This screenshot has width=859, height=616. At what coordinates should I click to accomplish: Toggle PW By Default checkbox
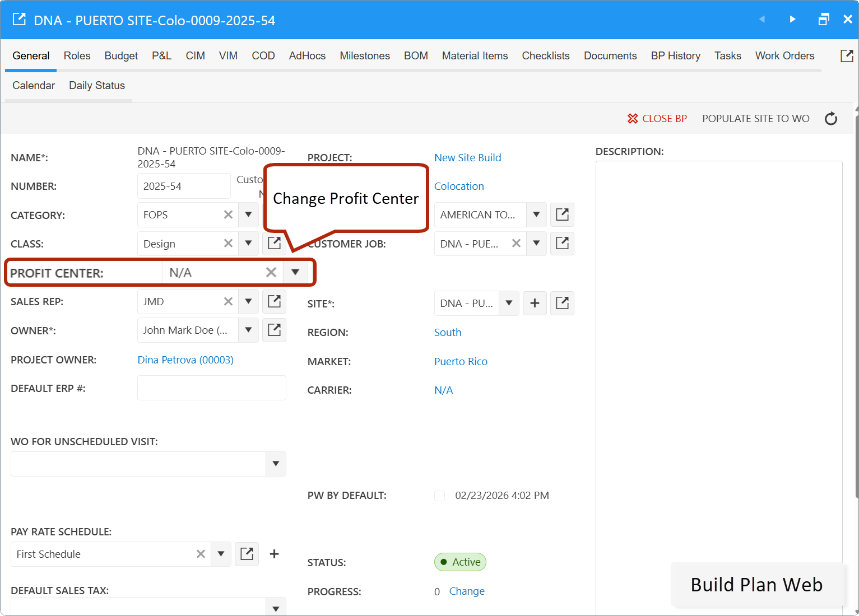pos(440,496)
